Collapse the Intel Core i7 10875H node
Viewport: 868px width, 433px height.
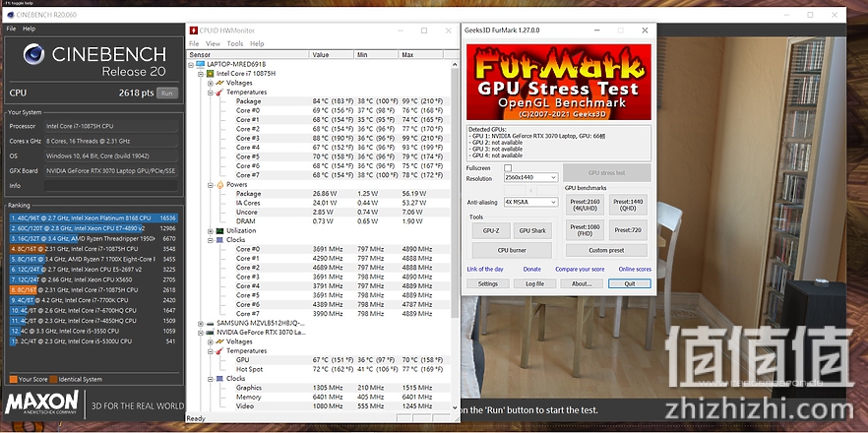[201, 74]
